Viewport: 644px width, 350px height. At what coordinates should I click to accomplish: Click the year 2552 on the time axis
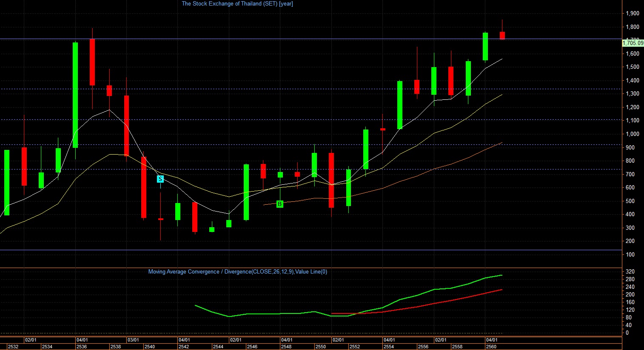coord(354,347)
